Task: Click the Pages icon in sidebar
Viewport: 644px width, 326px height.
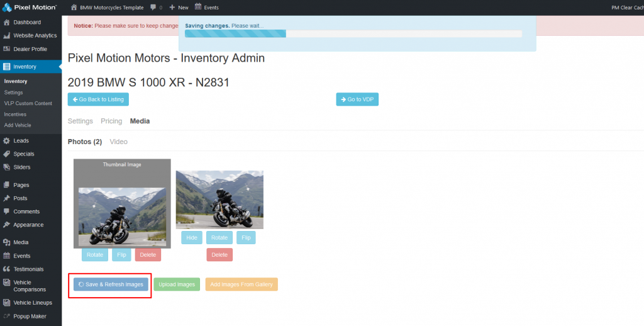Action: (6, 185)
